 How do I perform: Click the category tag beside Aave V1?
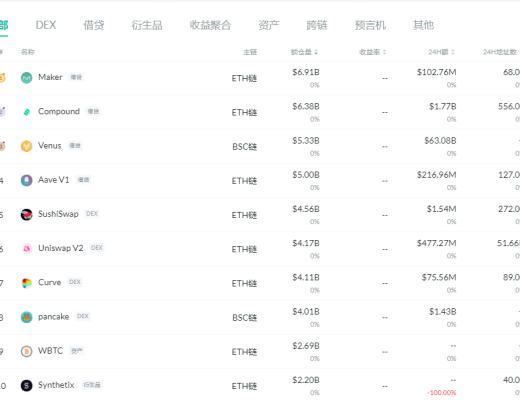tap(84, 180)
